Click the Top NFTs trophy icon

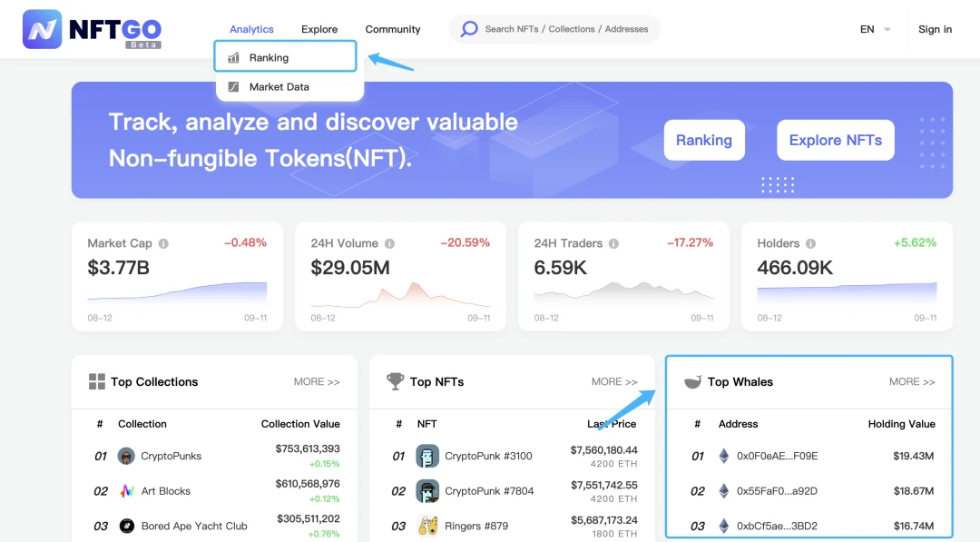395,380
